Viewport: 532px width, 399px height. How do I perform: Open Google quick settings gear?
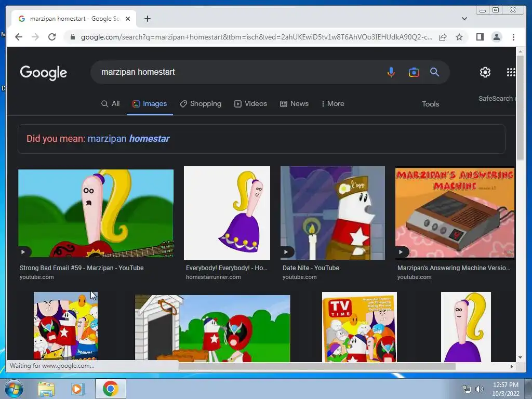pyautogui.click(x=485, y=72)
